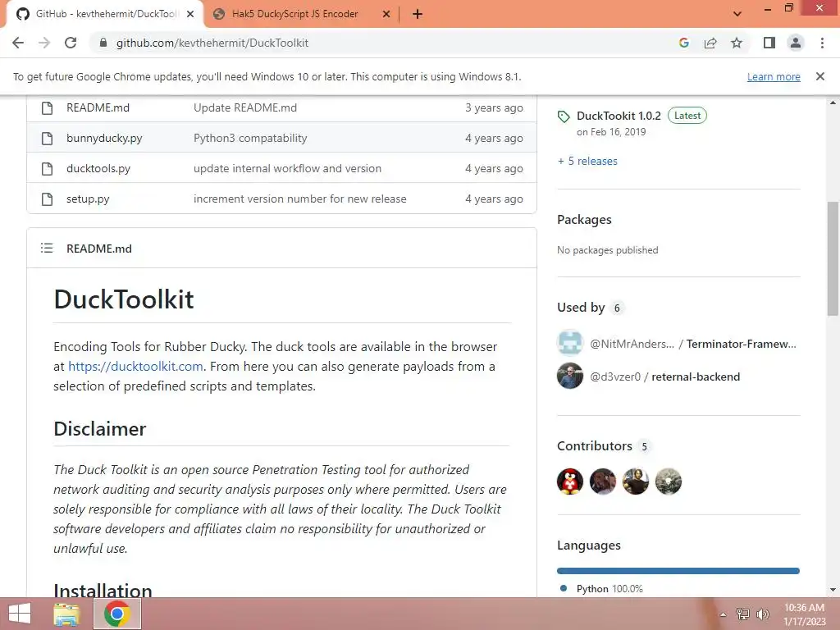Dismiss the Chrome update notification bar
This screenshot has width=840, height=630.
(x=819, y=76)
